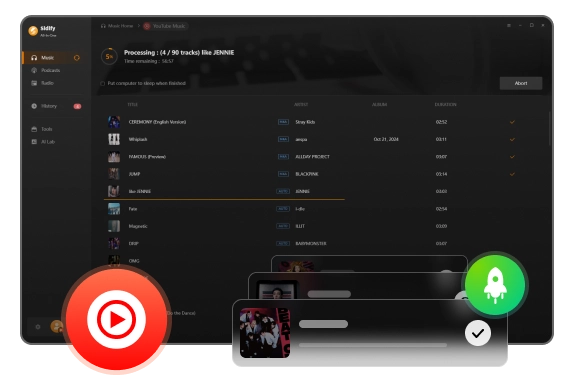Click the track list vertical scrollbar
575x378 pixels.
coord(550,128)
